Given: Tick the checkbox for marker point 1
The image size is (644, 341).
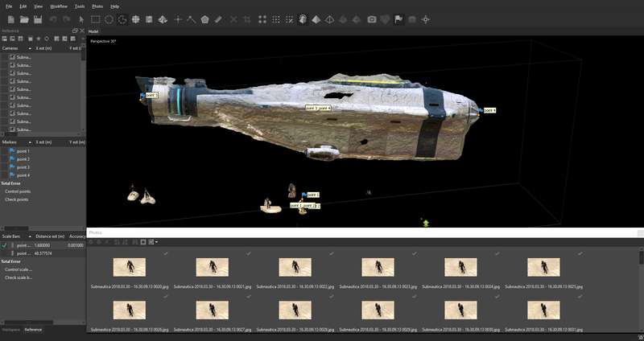Looking at the screenshot, I should click(x=5, y=151).
